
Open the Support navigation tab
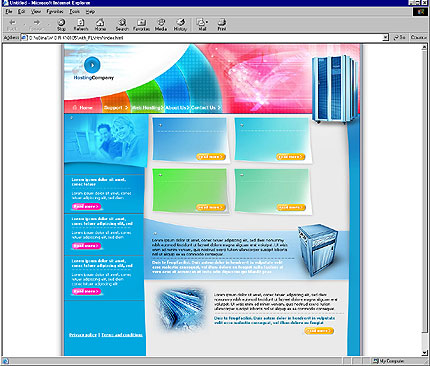tap(116, 108)
